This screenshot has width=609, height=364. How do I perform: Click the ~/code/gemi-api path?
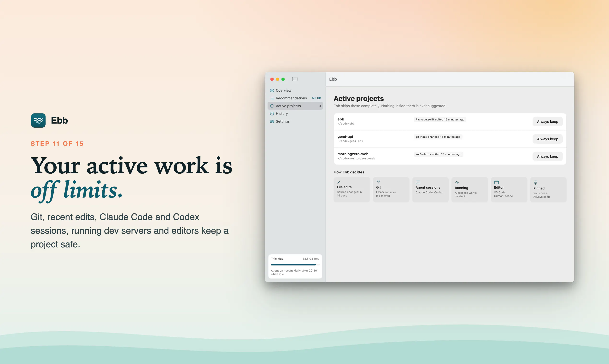[350, 141]
